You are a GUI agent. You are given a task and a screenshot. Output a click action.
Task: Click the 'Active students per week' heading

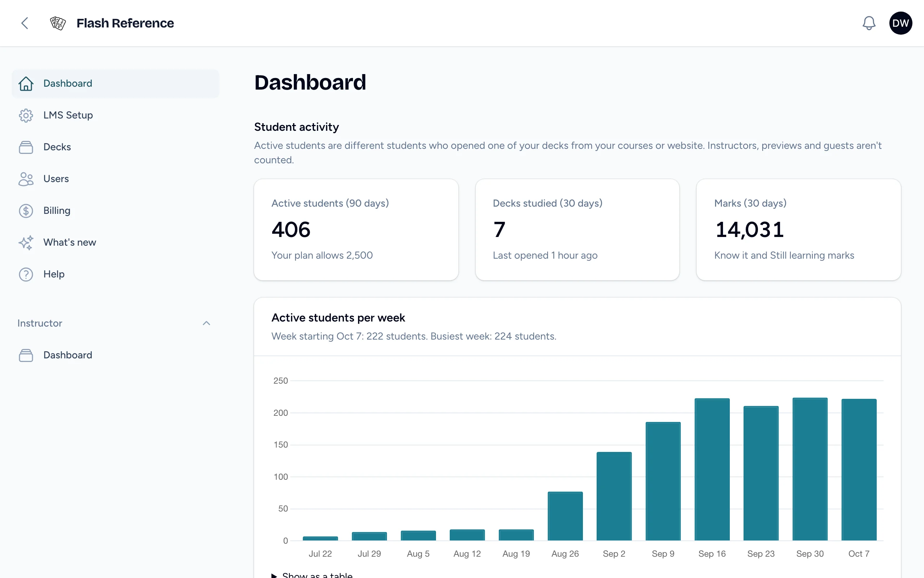pos(338,317)
